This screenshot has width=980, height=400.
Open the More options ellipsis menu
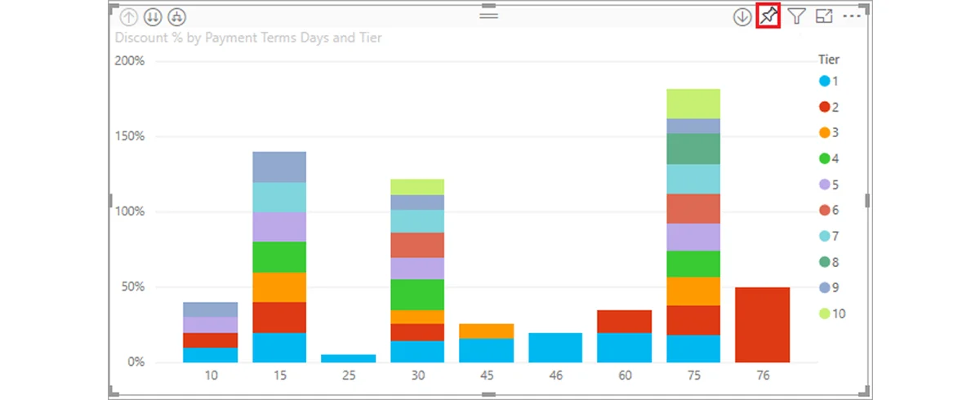[x=852, y=16]
